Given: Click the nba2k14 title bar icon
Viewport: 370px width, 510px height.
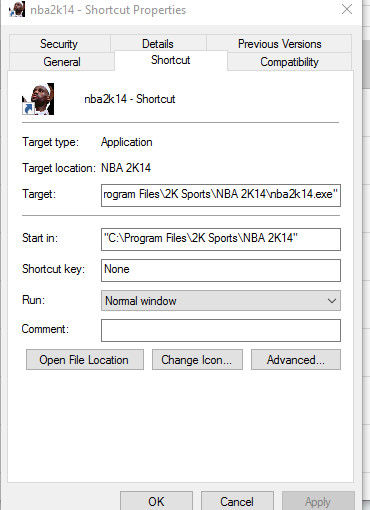Looking at the screenshot, I should pyautogui.click(x=17, y=9).
